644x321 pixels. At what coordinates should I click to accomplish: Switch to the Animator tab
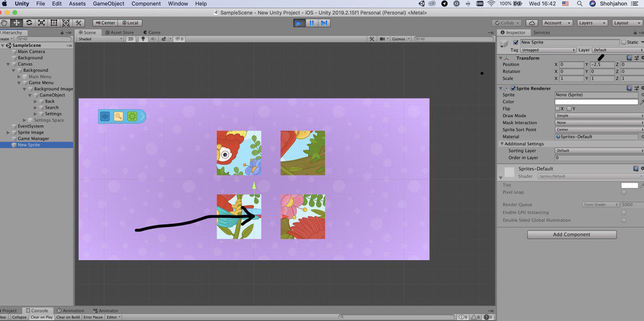point(106,310)
